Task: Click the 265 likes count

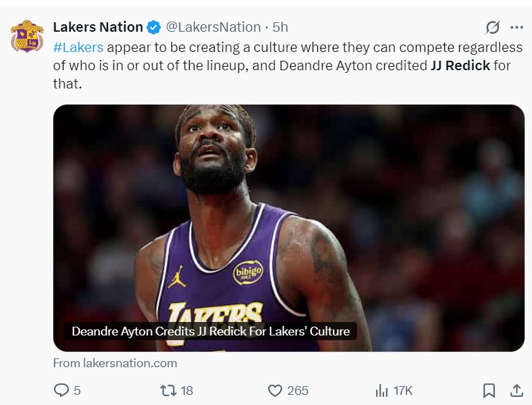Action: click(x=298, y=390)
